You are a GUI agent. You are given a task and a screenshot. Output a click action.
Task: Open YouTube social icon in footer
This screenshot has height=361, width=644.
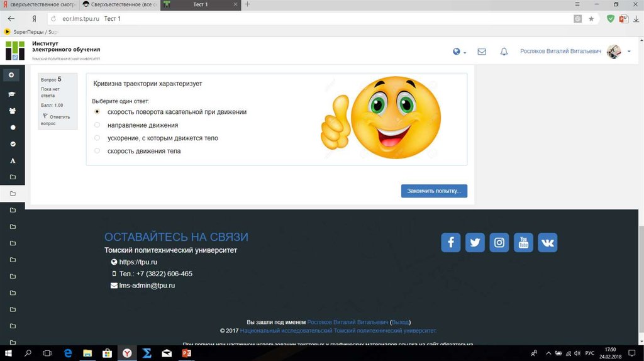pyautogui.click(x=523, y=242)
